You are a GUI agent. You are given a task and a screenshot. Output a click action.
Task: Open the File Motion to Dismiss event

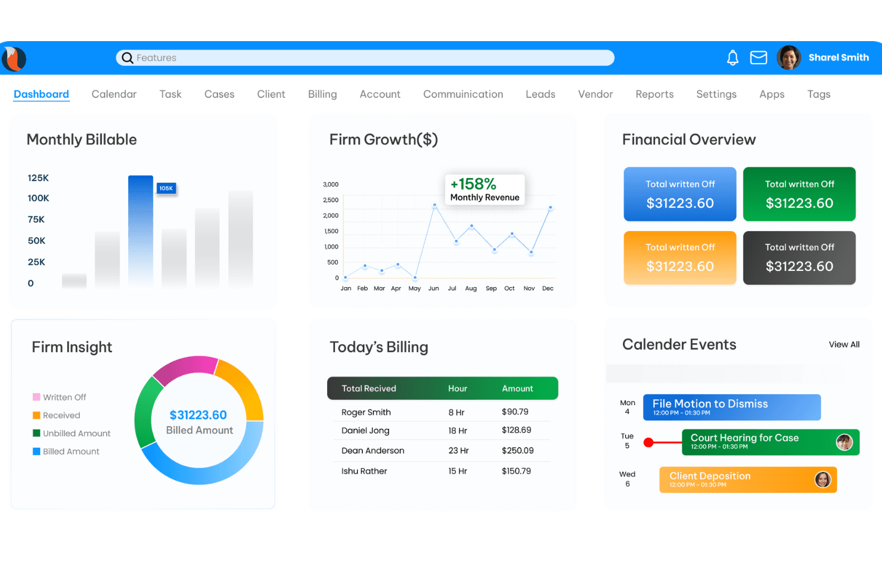[732, 407]
